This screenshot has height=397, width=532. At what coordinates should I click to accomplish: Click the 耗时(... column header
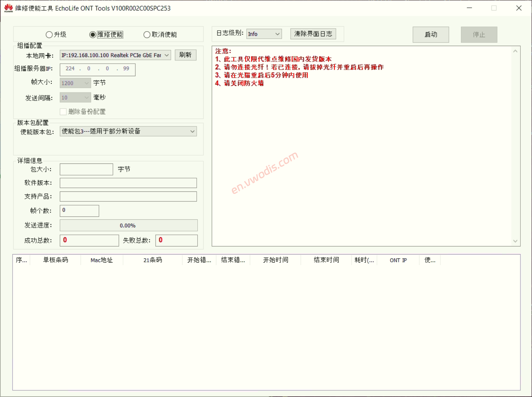click(364, 260)
